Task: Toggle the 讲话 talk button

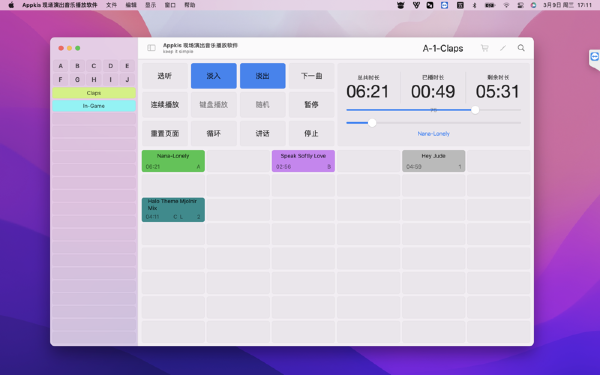Action: (x=262, y=133)
